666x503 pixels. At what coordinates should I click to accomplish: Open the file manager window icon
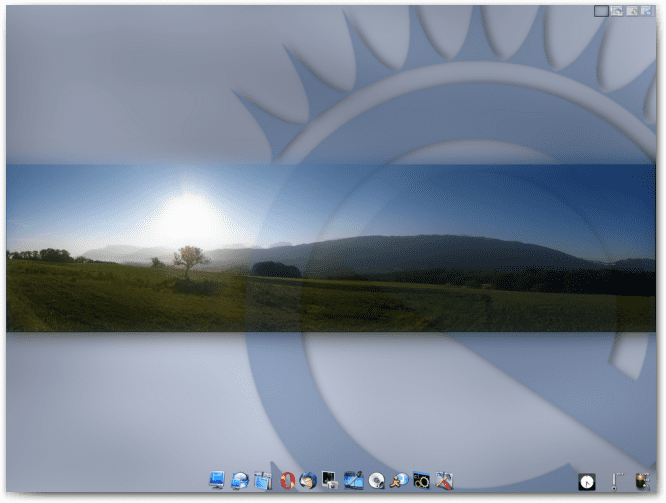tap(263, 480)
